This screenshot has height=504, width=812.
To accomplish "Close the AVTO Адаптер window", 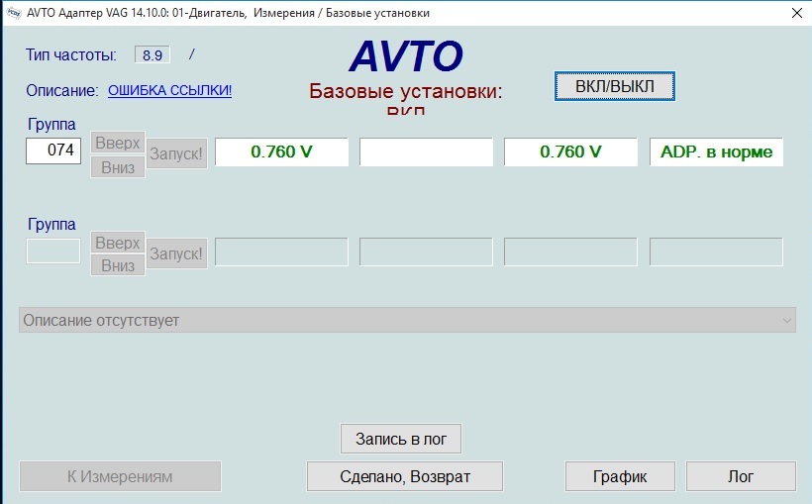I will [797, 13].
